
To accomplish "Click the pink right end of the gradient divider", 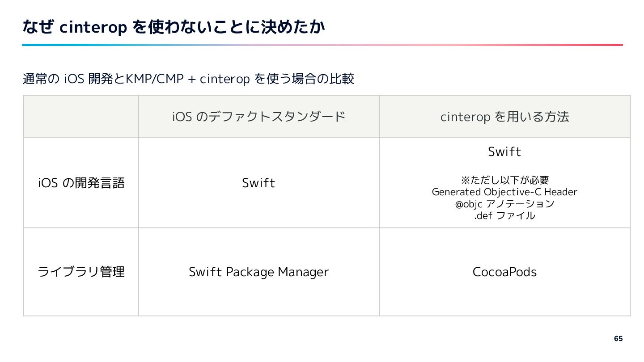I will pos(613,45).
